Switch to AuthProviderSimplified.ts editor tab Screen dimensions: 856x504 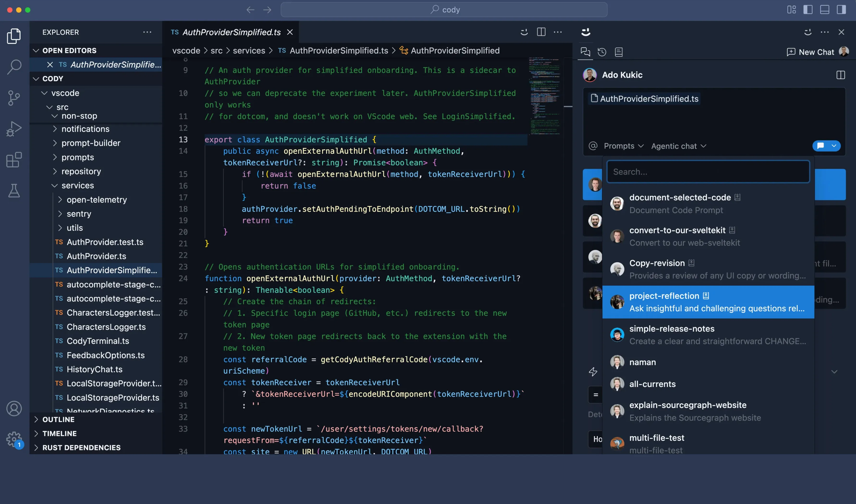232,32
